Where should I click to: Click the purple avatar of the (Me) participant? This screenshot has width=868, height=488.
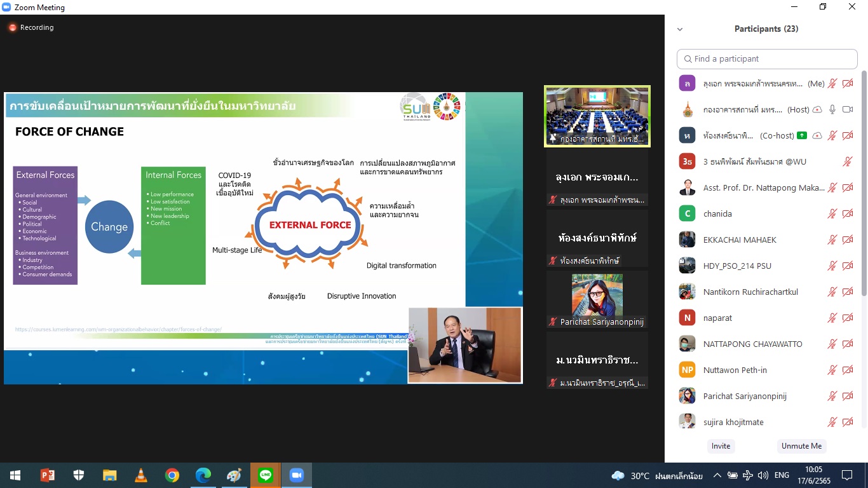tap(687, 83)
